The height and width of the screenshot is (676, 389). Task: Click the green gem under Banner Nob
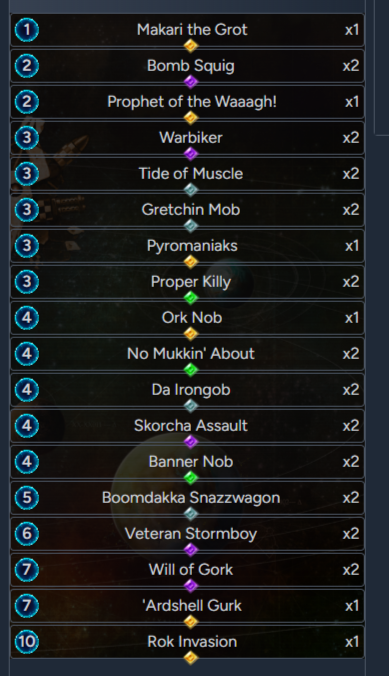point(191,478)
